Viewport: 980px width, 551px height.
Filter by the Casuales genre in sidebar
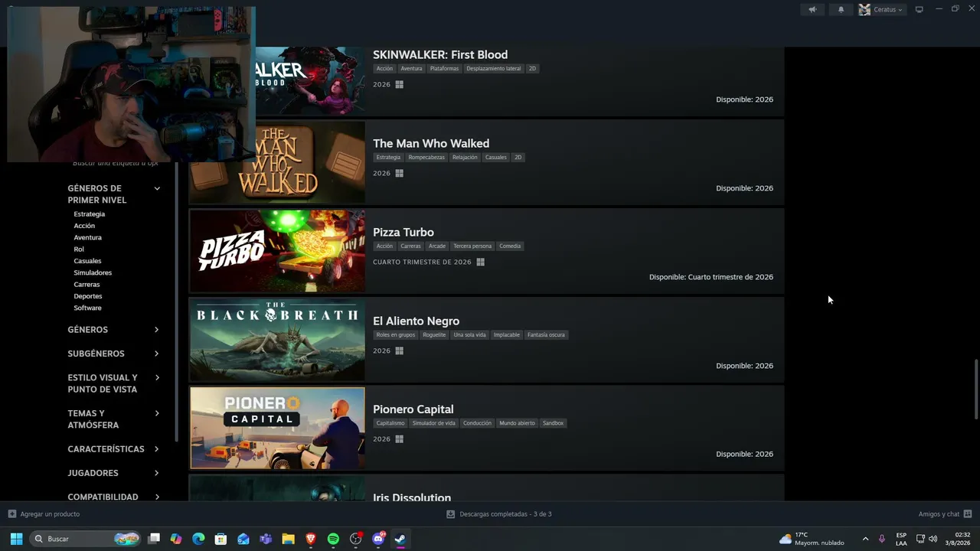87,261
